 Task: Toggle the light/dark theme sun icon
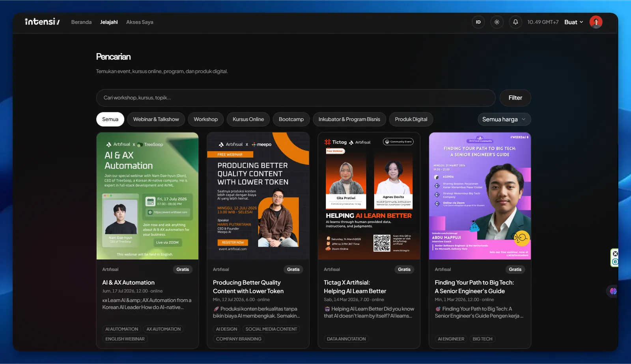(x=497, y=22)
